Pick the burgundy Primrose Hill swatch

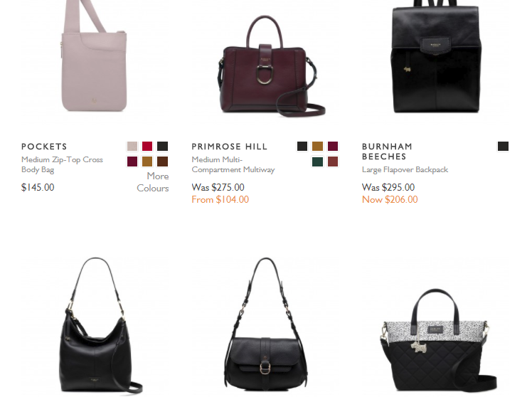pos(333,147)
